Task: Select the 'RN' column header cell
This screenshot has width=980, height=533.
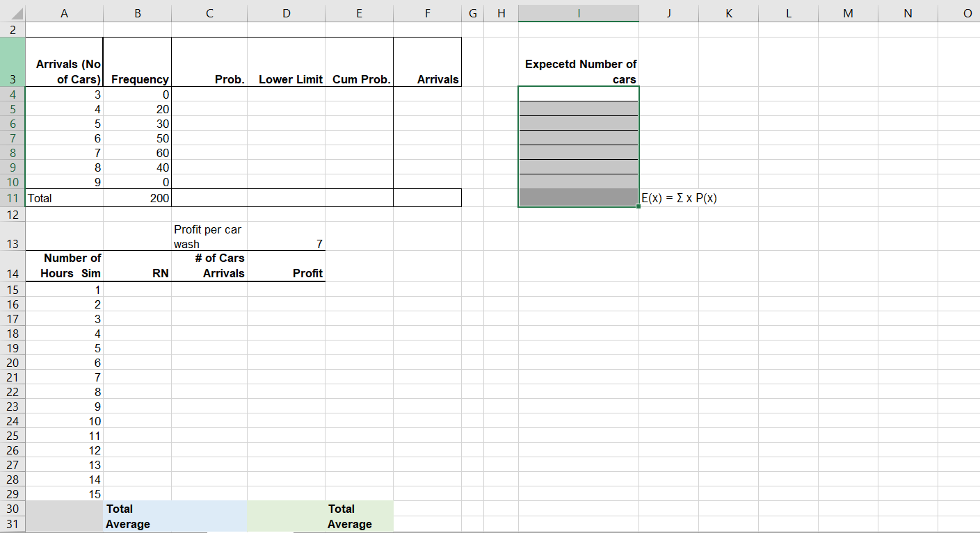Action: (137, 266)
